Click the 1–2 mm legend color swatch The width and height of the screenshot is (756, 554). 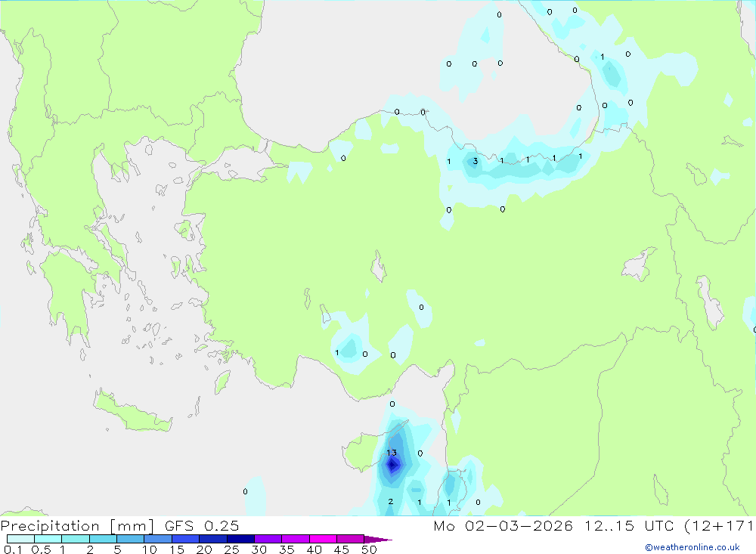[x=76, y=539]
